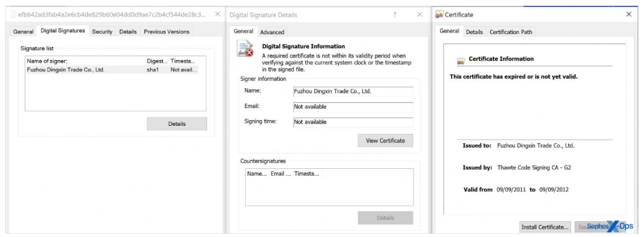The height and width of the screenshot is (237, 644).
Task: Click the expiry date 09/09/2012
Action: (x=554, y=190)
